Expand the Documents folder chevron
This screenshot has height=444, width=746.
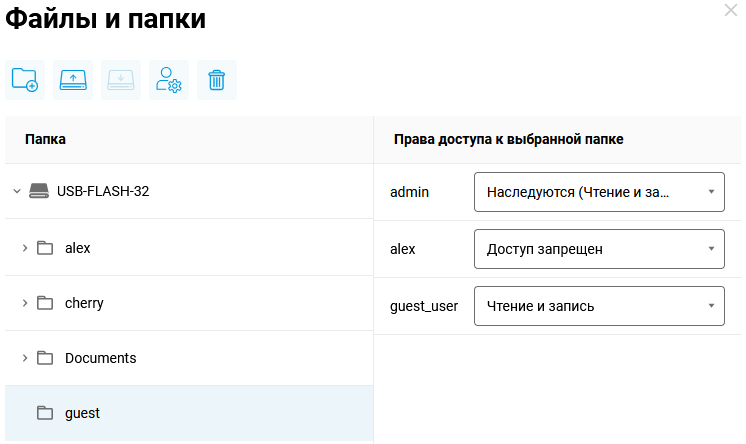(x=24, y=358)
